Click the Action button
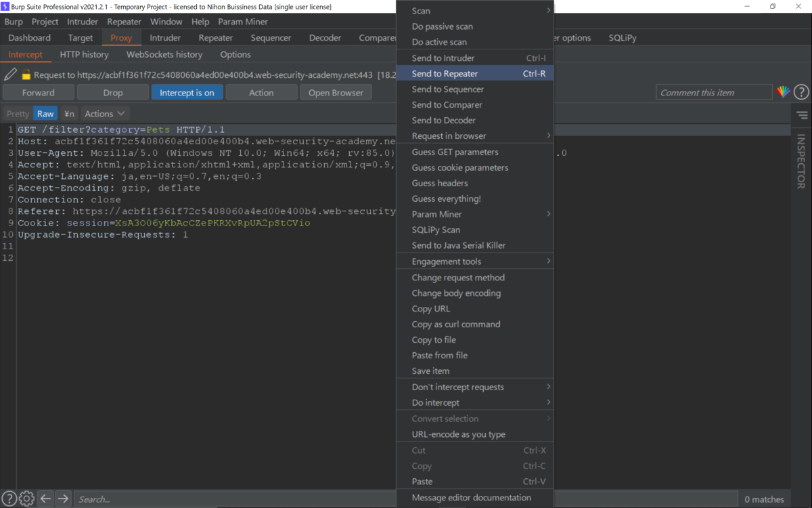 click(x=261, y=93)
